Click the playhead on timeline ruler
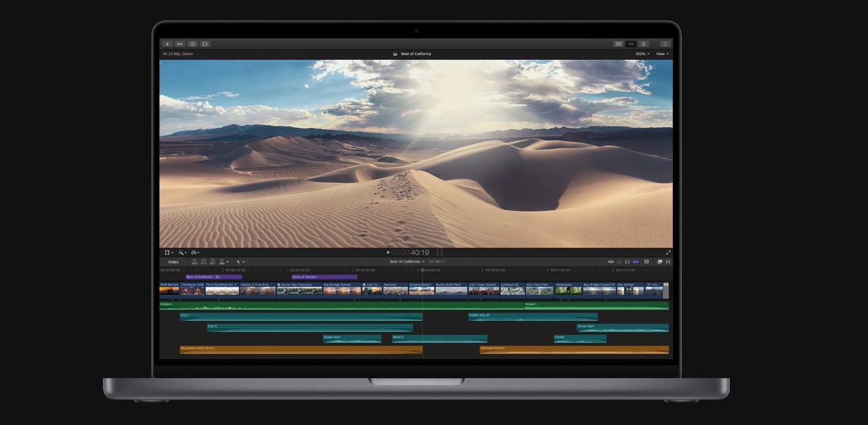Viewport: 868px width, 425px height. 422,270
